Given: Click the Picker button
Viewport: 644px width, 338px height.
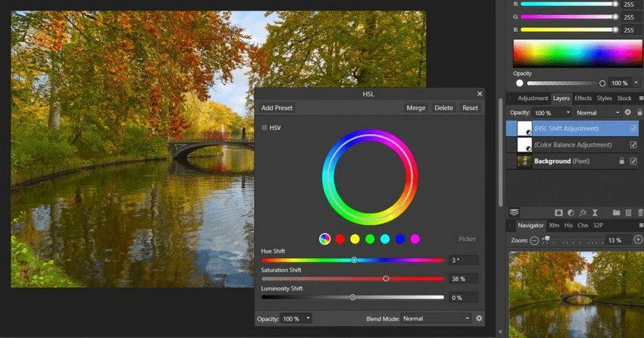Looking at the screenshot, I should pyautogui.click(x=467, y=239).
